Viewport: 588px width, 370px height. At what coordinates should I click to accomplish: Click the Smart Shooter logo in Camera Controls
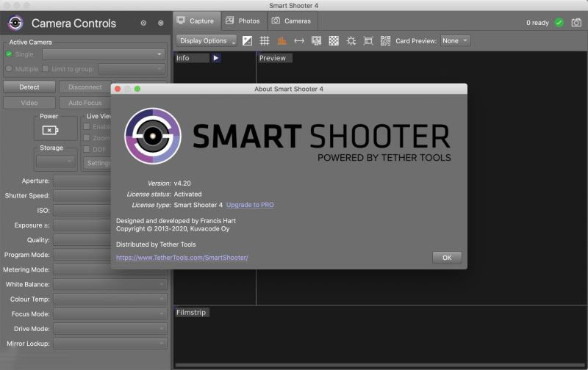(15, 23)
